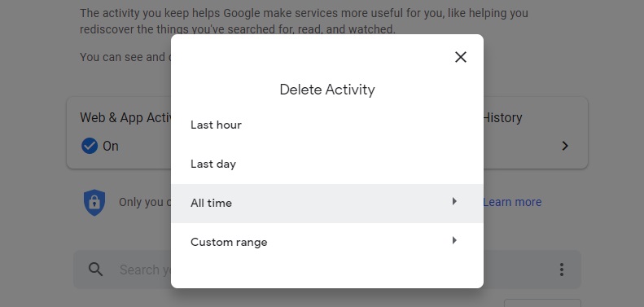Screen dimensions: 644x307
Task: Focus the search activity field
Action: click(122, 270)
